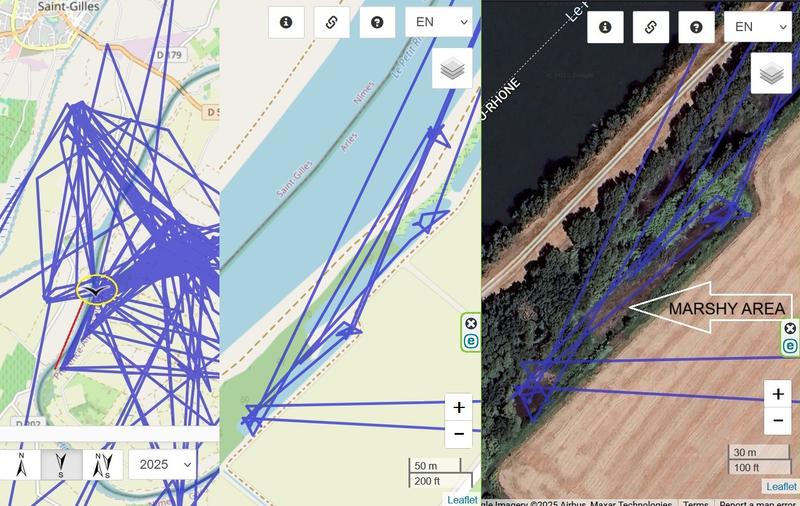The image size is (800, 506).
Task: Click the X close icon on middle map edge
Action: [x=471, y=323]
